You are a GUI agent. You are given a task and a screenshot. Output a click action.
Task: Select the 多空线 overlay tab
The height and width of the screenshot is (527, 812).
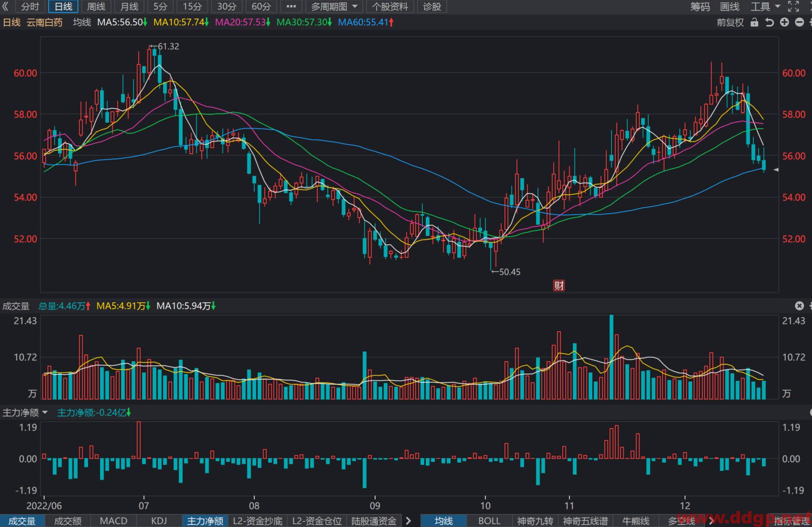coord(681,521)
